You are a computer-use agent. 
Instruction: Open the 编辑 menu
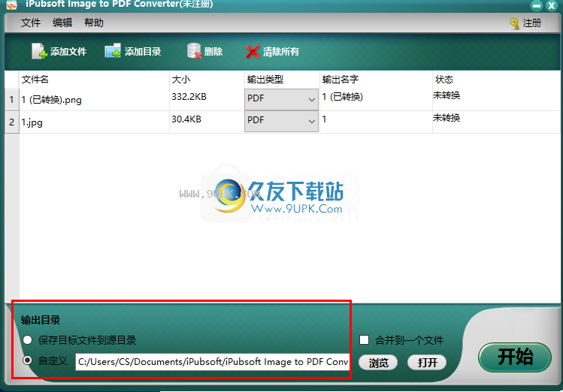click(62, 23)
